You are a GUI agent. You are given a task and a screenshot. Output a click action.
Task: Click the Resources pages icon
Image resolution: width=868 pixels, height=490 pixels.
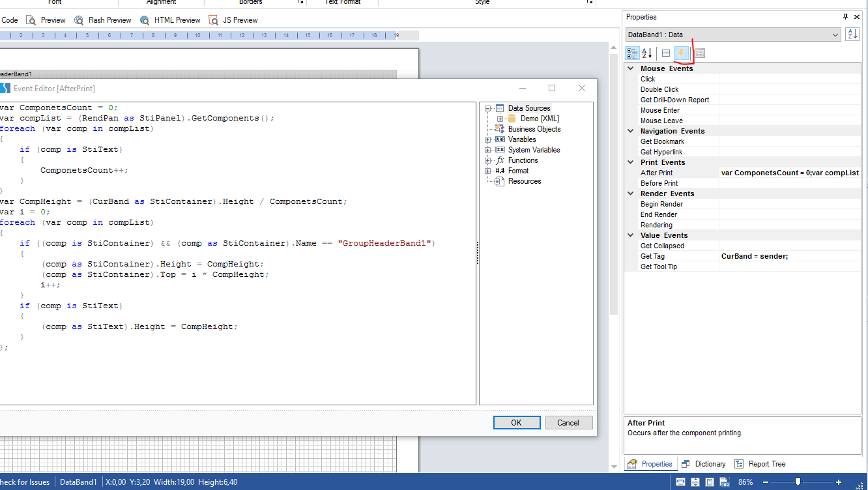pos(500,181)
